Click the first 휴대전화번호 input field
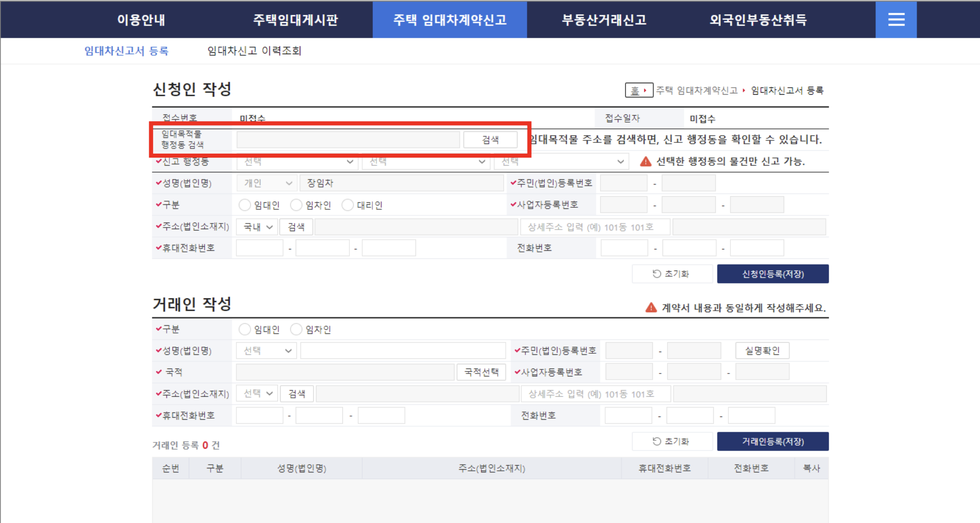Image resolution: width=980 pixels, height=523 pixels. click(x=259, y=247)
